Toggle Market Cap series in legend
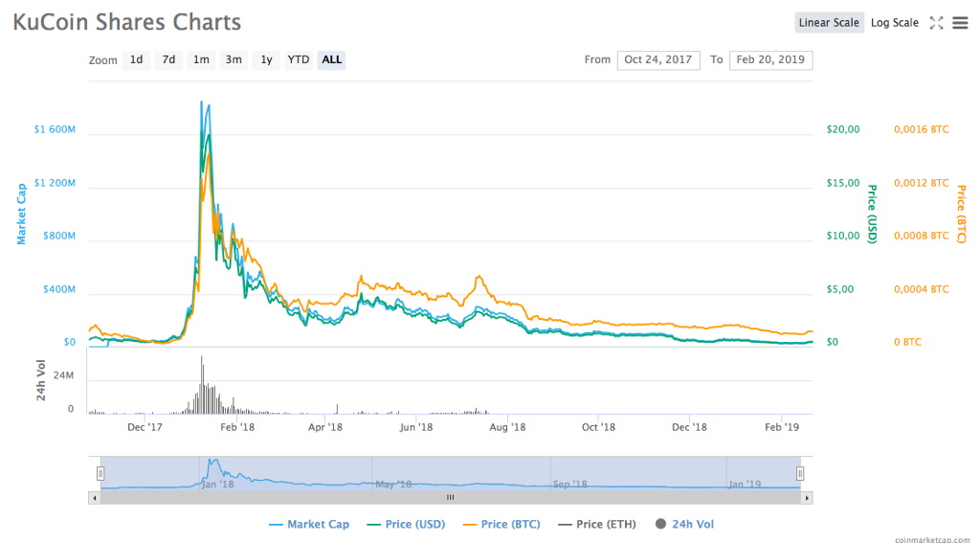 (309, 524)
